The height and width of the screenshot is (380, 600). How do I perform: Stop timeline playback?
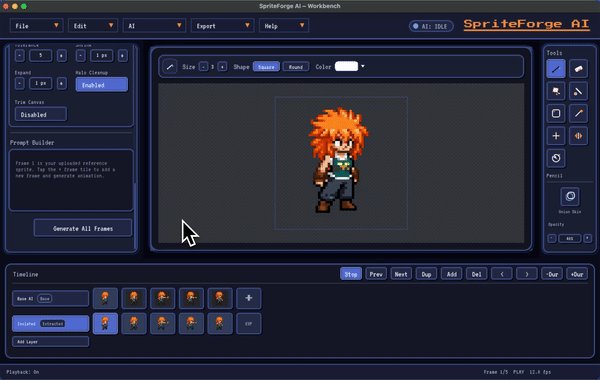coord(351,274)
